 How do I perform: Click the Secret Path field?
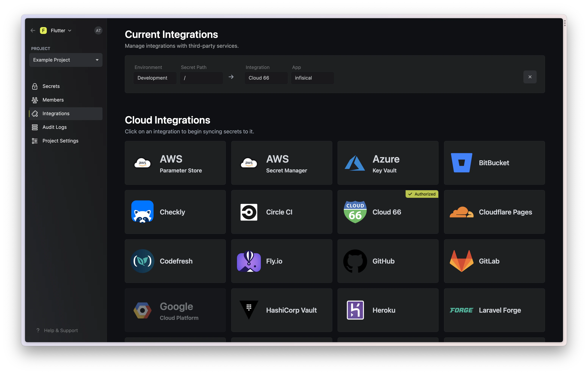pos(201,78)
